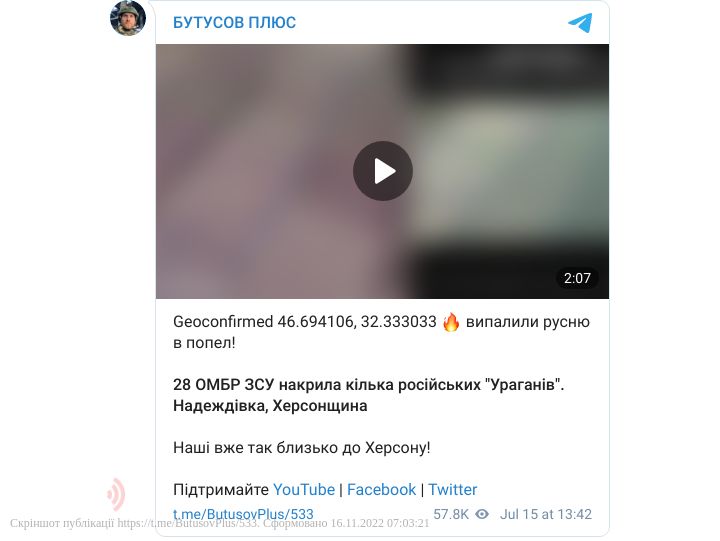The width and height of the screenshot is (720, 541).
Task: Click the Наші вже так близько sentence
Action: tap(302, 447)
